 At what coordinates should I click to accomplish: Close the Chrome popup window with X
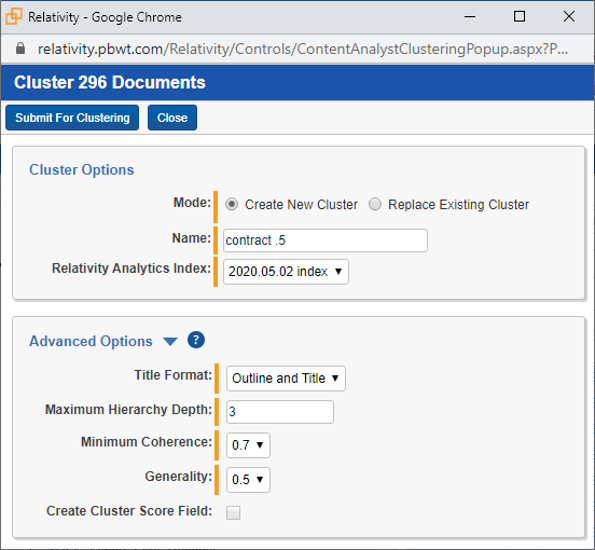click(569, 16)
